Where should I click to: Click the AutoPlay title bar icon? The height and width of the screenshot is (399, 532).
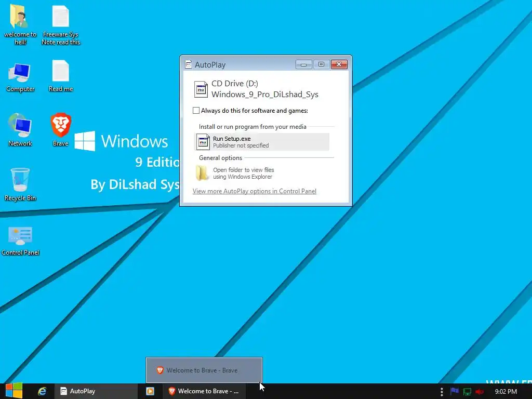click(x=188, y=64)
